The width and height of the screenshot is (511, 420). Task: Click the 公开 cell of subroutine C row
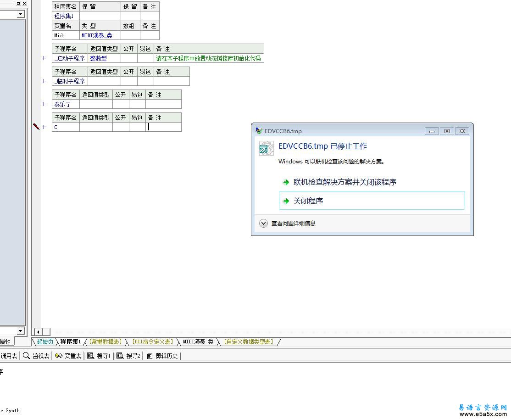(x=121, y=127)
